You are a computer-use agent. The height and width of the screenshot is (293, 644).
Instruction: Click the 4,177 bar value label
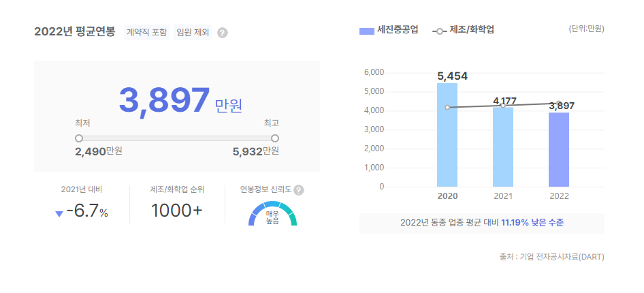pyautogui.click(x=504, y=101)
